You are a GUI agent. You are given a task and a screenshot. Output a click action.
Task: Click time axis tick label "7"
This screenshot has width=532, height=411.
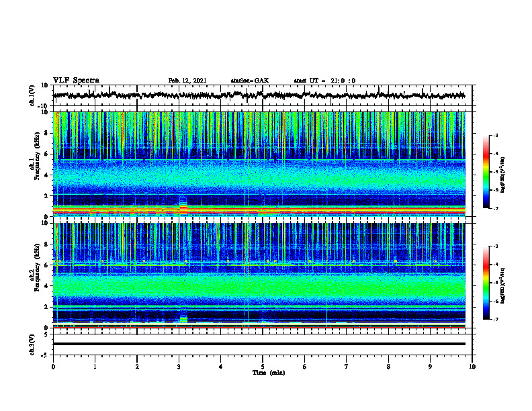coord(347,367)
